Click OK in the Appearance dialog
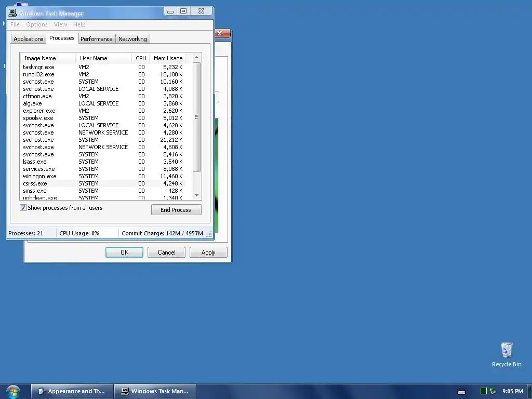The image size is (532, 399). pyautogui.click(x=124, y=252)
